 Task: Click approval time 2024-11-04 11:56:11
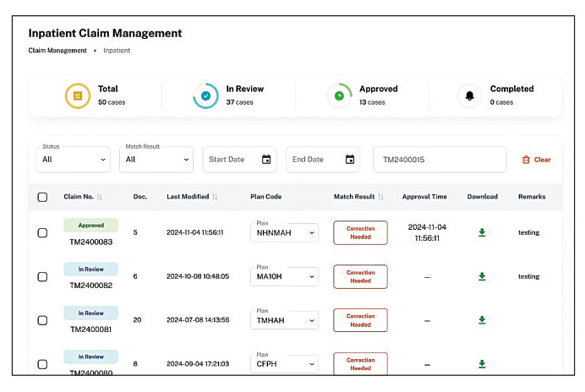coord(427,233)
